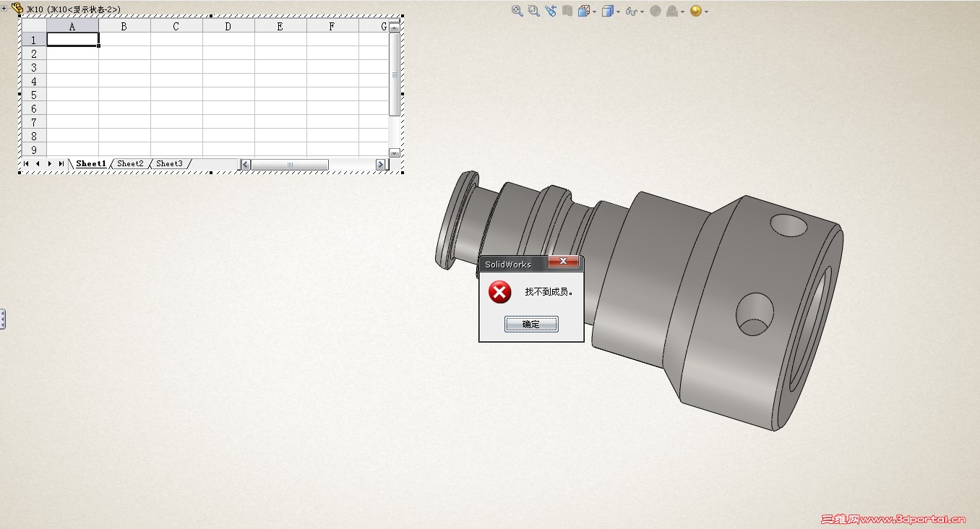Viewport: 980px width, 529px height.
Task: Click the spreadsheet horizontal scrollbar thumb
Action: click(290, 165)
